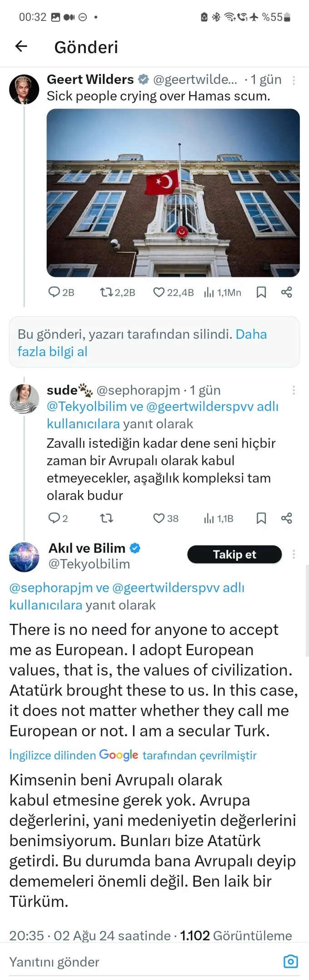Open the Turkish flag building photo
This screenshot has width=309, height=980.
[173, 193]
